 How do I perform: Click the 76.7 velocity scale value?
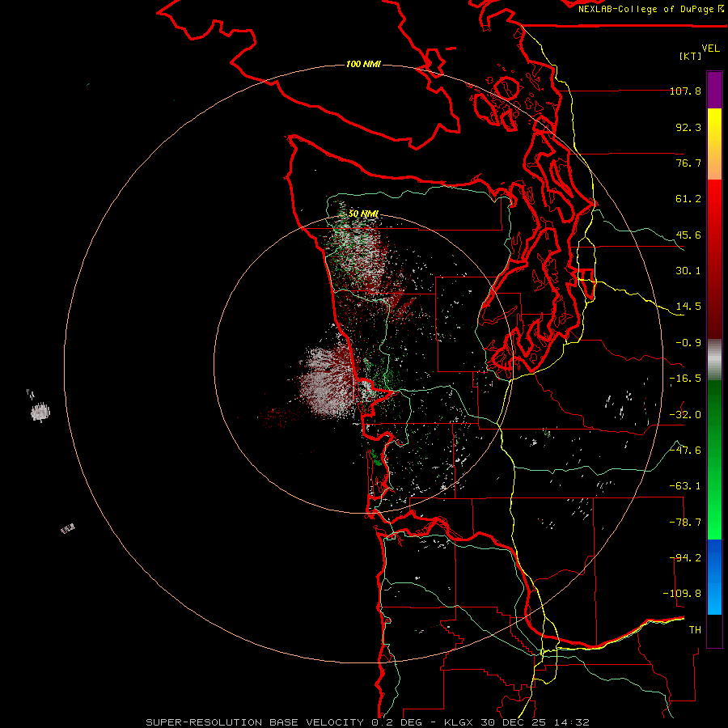(688, 163)
